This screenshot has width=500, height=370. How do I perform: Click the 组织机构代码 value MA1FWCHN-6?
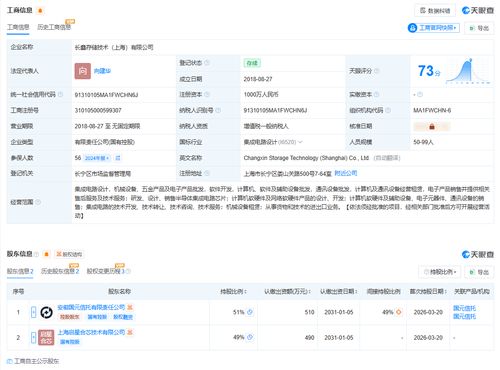coord(432,110)
